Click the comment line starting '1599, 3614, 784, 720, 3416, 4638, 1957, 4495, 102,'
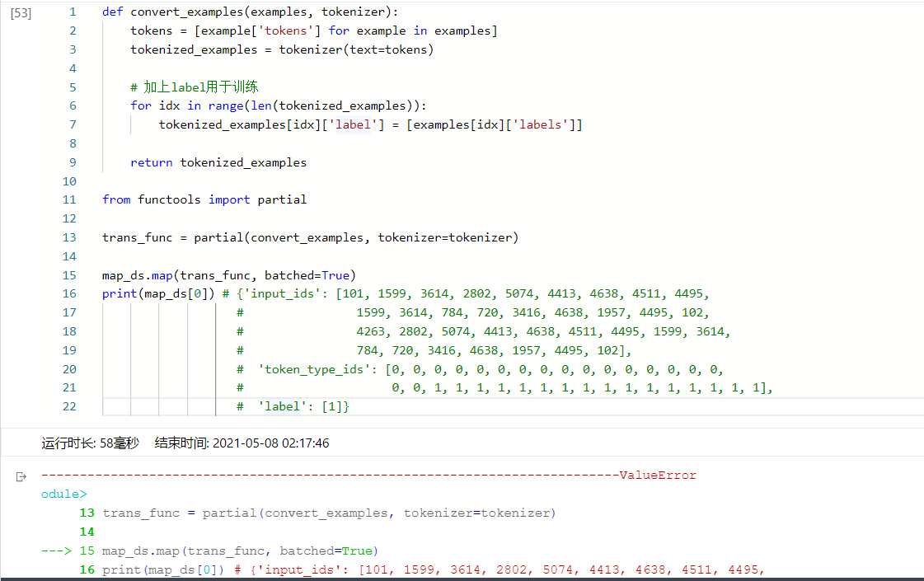 (472, 313)
